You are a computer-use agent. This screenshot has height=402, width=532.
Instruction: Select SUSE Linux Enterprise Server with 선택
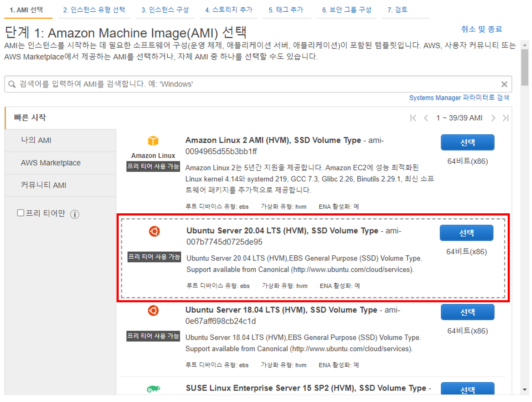pos(468,389)
